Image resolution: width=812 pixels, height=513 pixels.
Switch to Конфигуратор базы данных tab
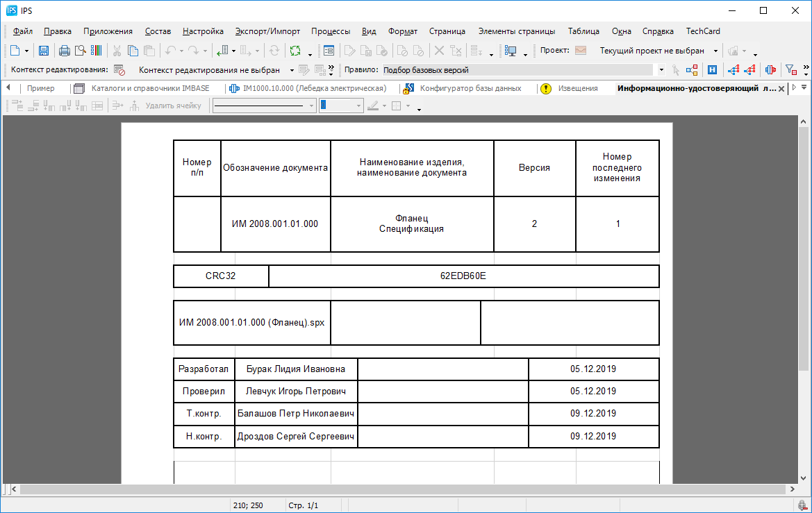[470, 88]
